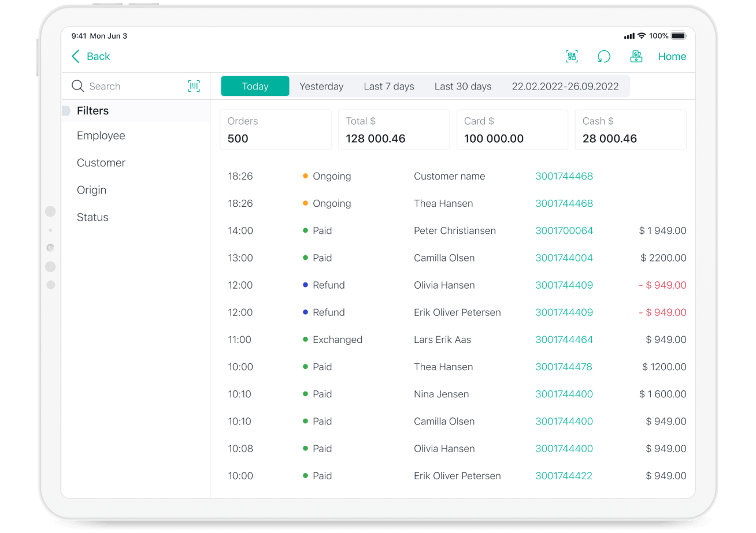The image size is (756, 533).
Task: Click the search magnifier icon
Action: tap(78, 86)
